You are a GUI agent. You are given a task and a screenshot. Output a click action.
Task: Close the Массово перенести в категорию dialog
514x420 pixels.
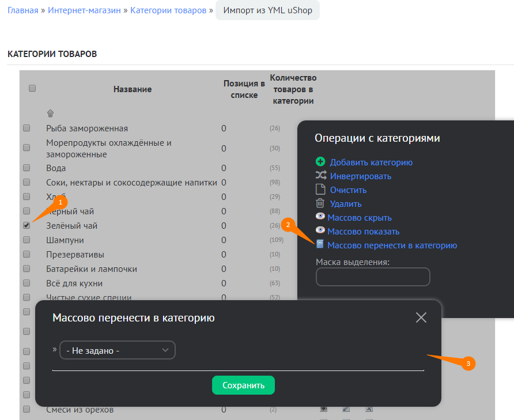tap(421, 317)
